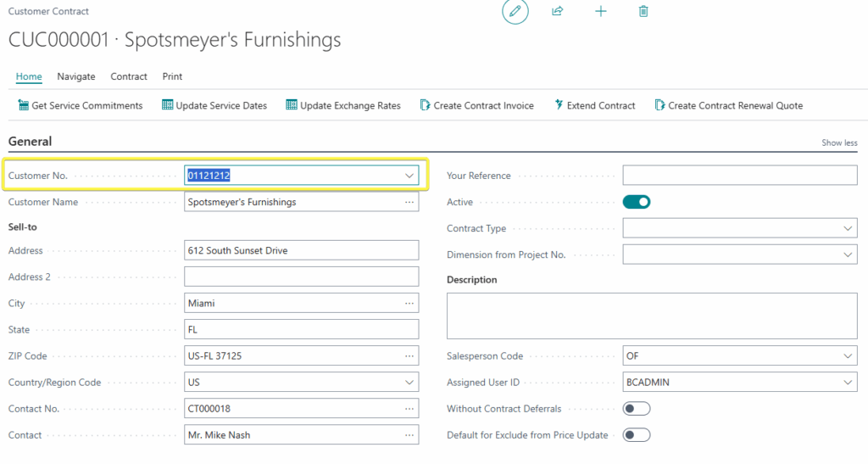This screenshot has width=868, height=464.
Task: Enable Without Contract Deferrals toggle
Action: coord(636,409)
